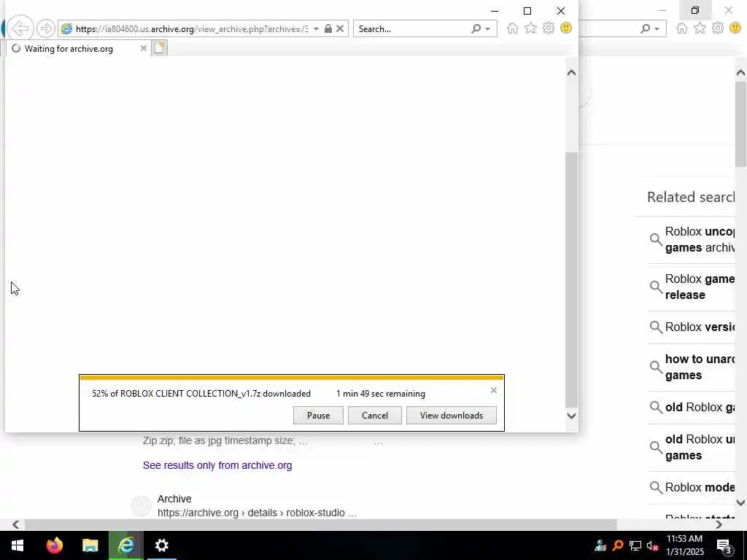
Task: Open search provider dropdown in front window
Action: (488, 29)
